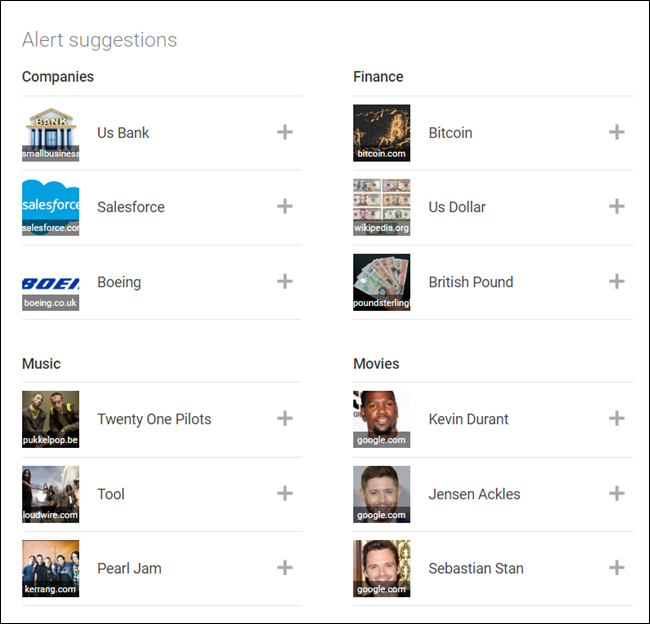This screenshot has width=650, height=624.
Task: Click the Boeing suggestion name
Action: (x=119, y=282)
